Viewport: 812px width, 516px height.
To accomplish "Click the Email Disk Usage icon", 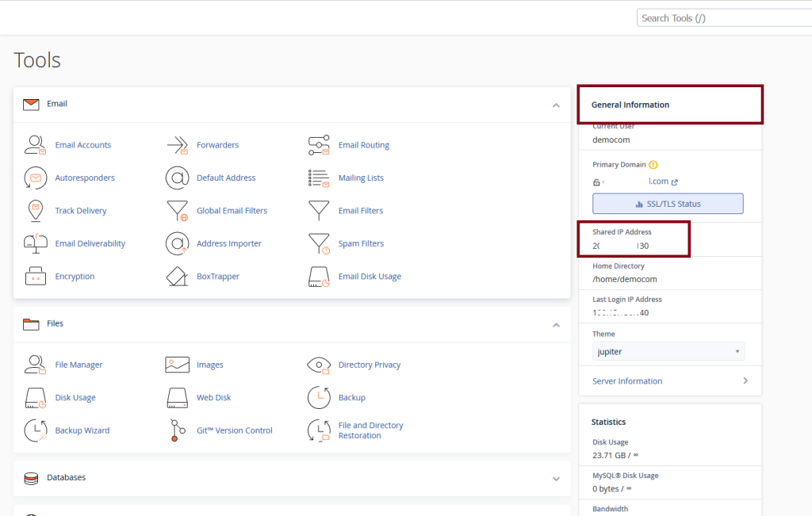I will (x=319, y=277).
